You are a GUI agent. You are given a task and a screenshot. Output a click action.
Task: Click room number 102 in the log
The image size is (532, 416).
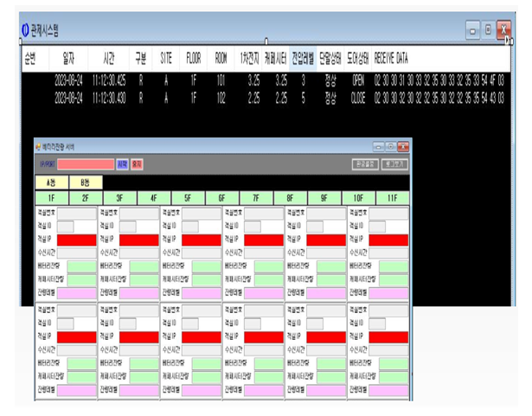221,98
